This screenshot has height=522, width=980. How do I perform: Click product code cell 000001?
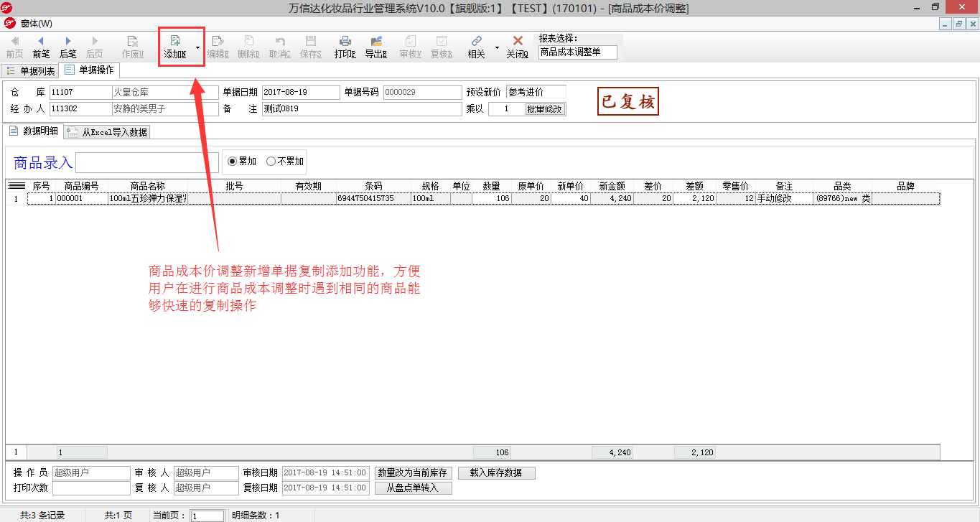(x=81, y=199)
